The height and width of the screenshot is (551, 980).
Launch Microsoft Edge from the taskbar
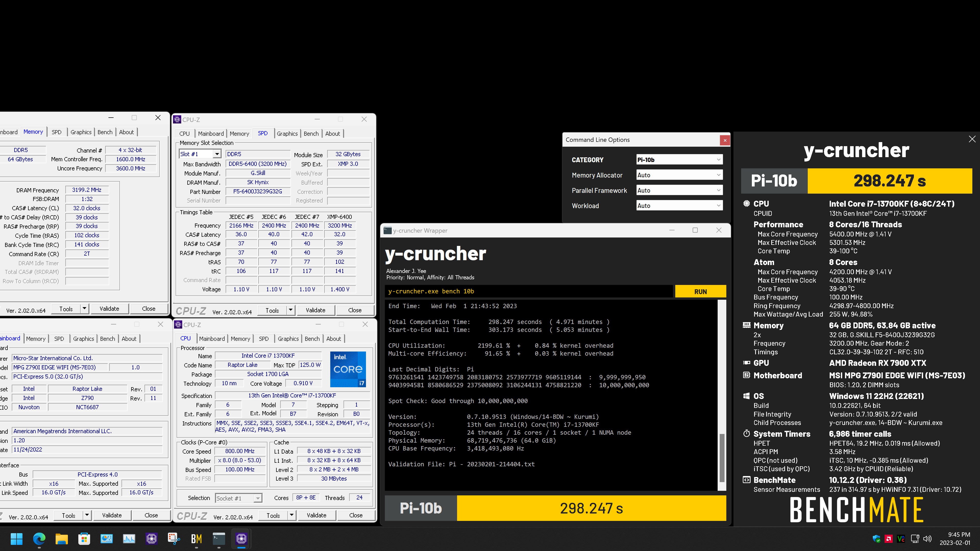click(x=39, y=539)
